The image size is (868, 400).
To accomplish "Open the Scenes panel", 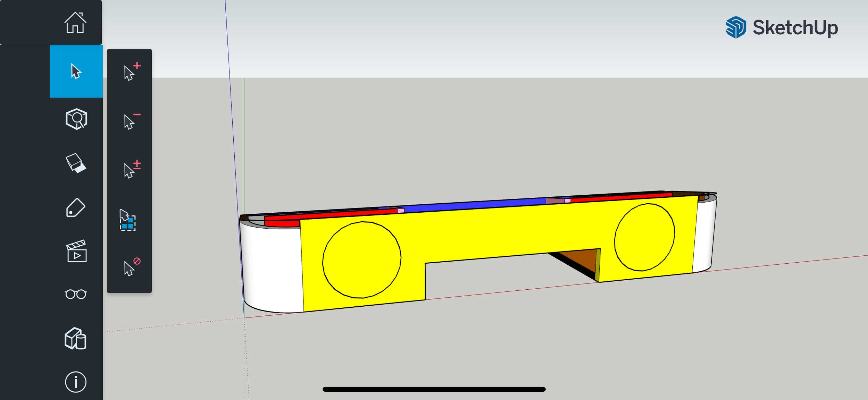I will [76, 252].
